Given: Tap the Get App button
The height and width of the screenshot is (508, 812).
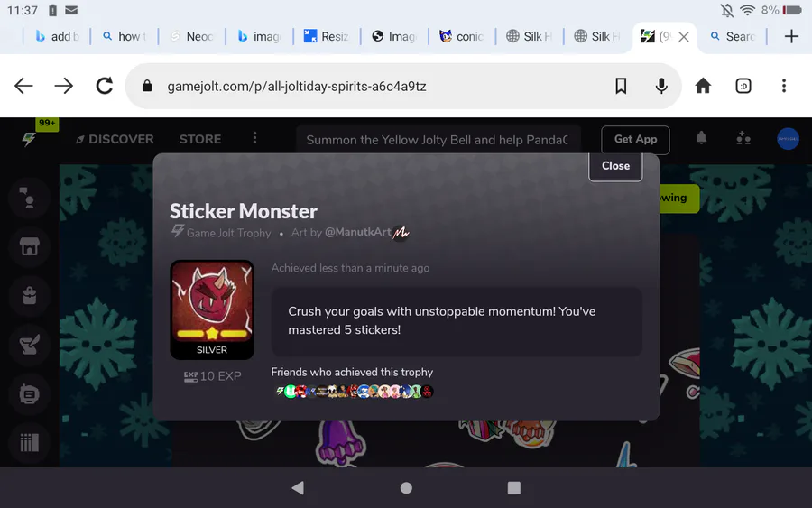Looking at the screenshot, I should tap(635, 139).
